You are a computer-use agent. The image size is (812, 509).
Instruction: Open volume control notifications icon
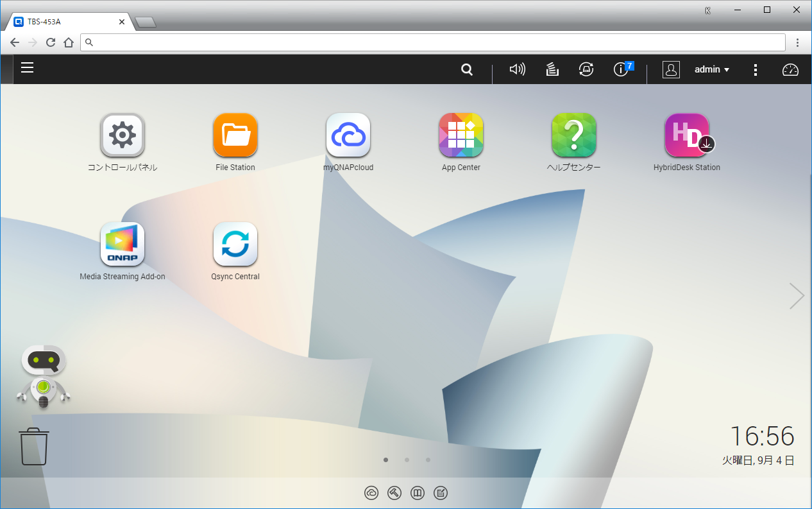click(x=517, y=70)
